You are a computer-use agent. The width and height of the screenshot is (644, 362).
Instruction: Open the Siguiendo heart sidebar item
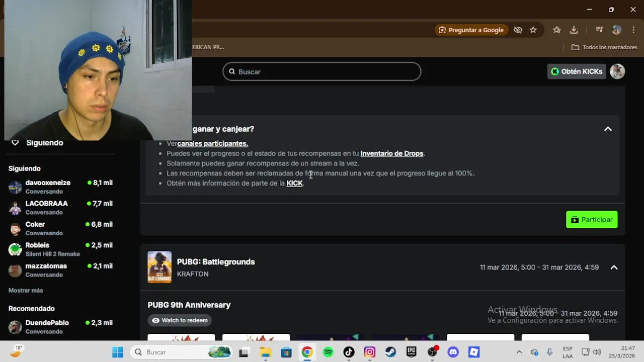[x=38, y=143]
